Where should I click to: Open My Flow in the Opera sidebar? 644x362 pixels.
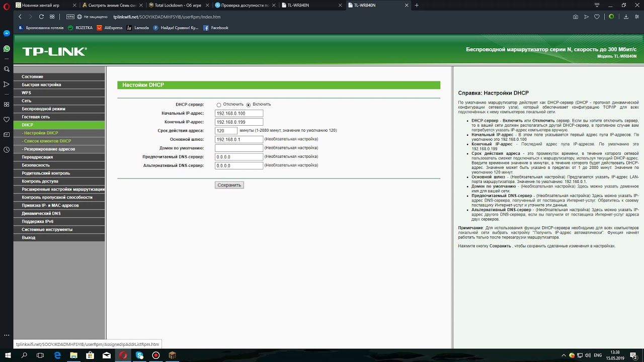tap(7, 84)
